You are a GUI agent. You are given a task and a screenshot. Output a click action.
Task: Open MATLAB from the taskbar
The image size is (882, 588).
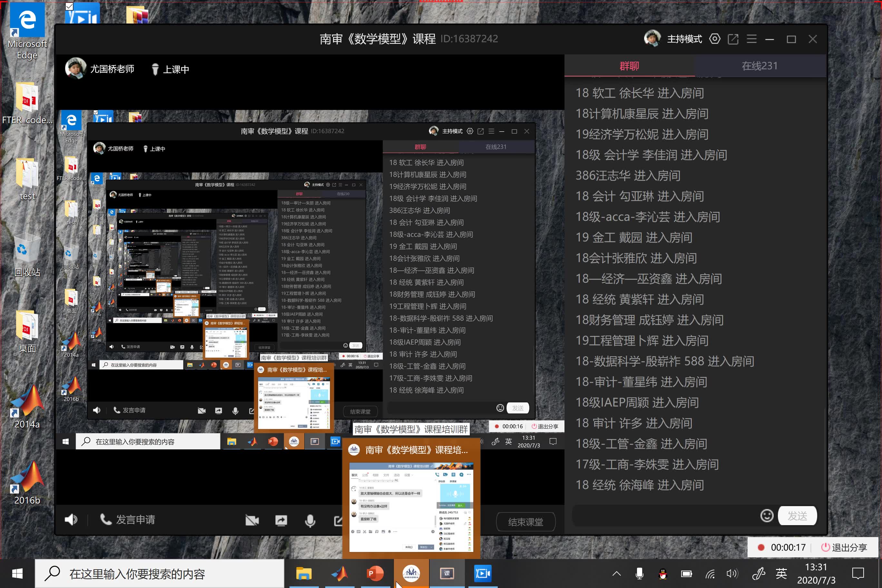click(x=339, y=573)
